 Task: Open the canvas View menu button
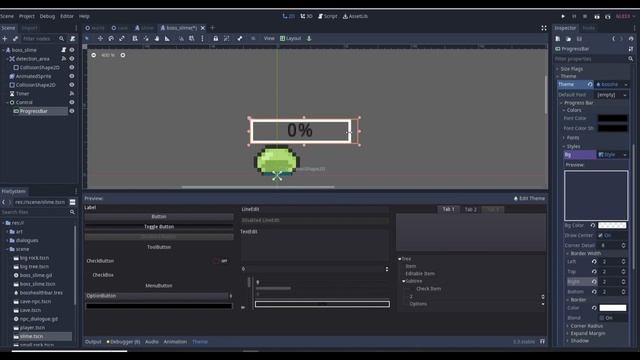point(269,38)
